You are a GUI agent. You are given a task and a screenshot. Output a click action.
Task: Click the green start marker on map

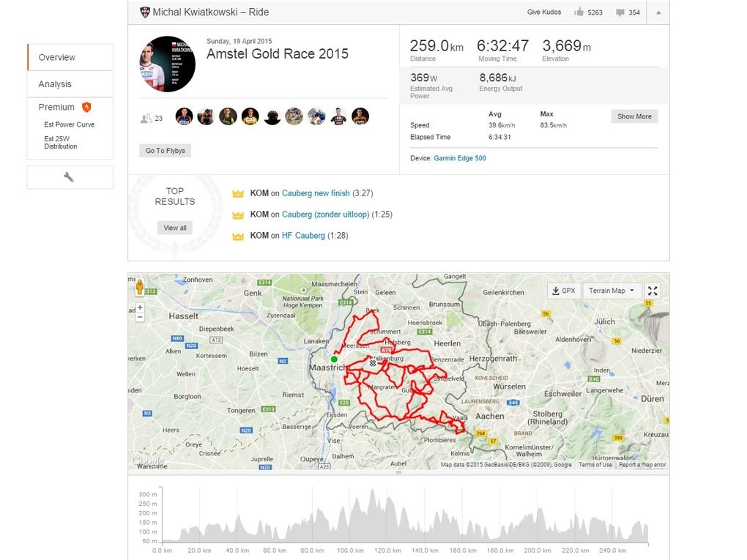[334, 359]
